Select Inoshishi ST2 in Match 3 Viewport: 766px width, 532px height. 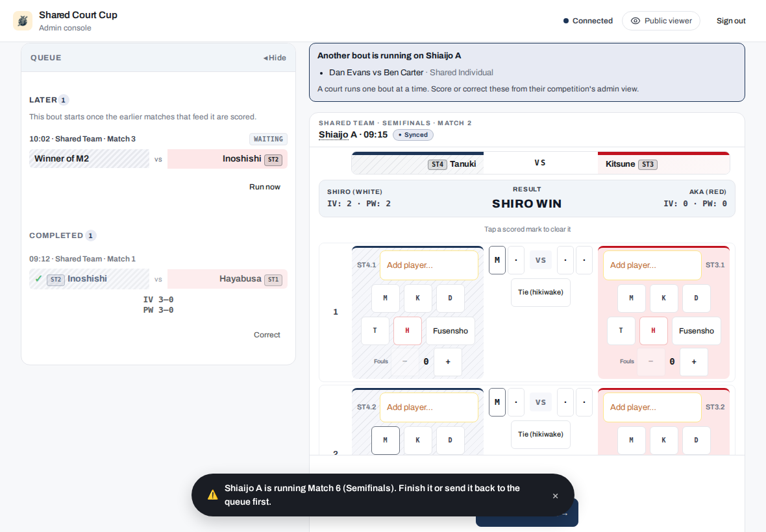pos(227,158)
